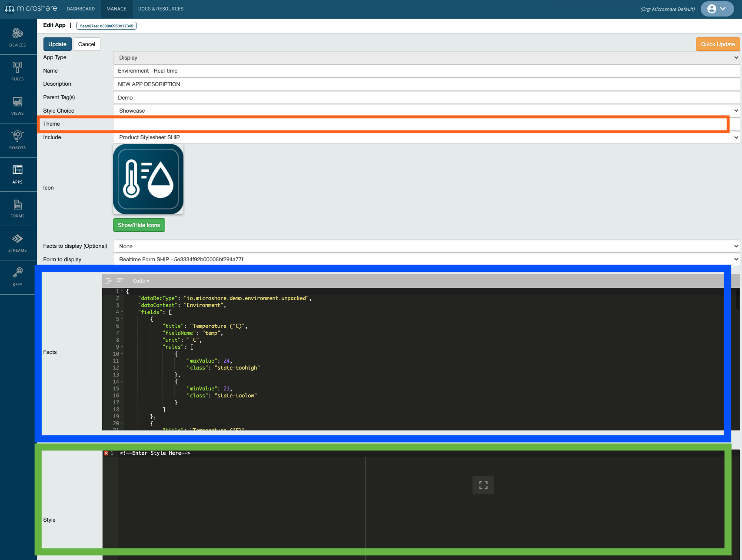
Task: Click the error marker on Style line 1
Action: pyautogui.click(x=106, y=453)
